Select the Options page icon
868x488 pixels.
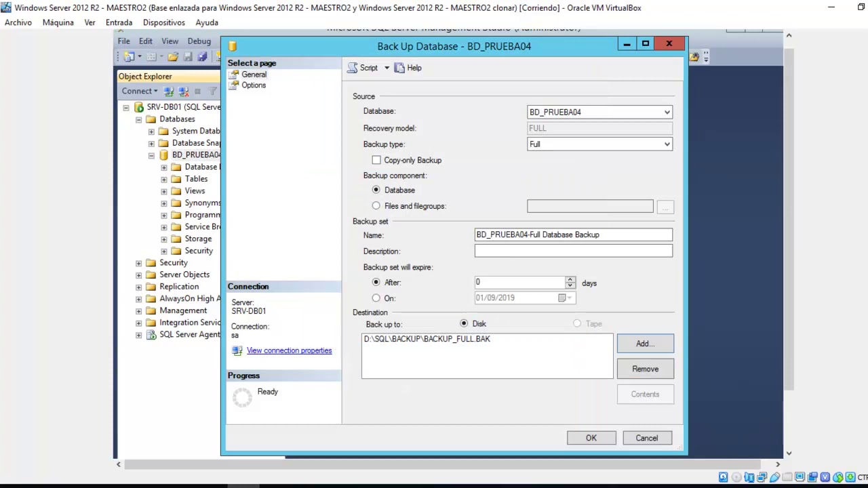point(234,85)
